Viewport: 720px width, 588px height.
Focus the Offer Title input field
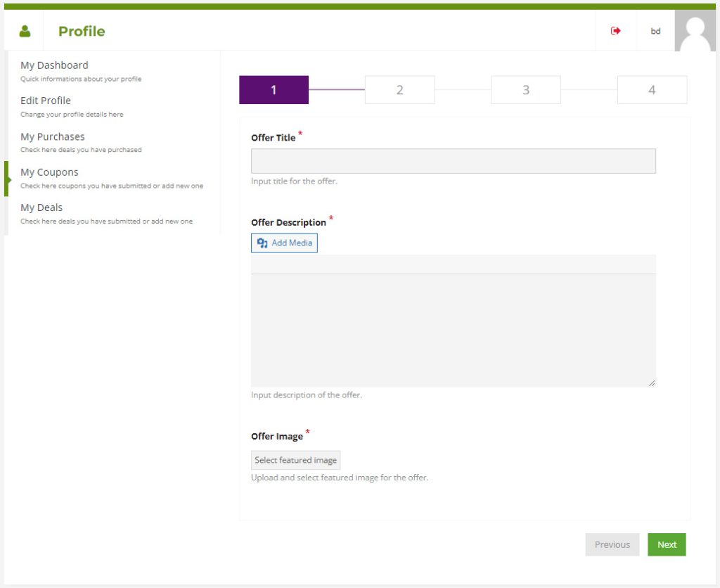point(453,161)
